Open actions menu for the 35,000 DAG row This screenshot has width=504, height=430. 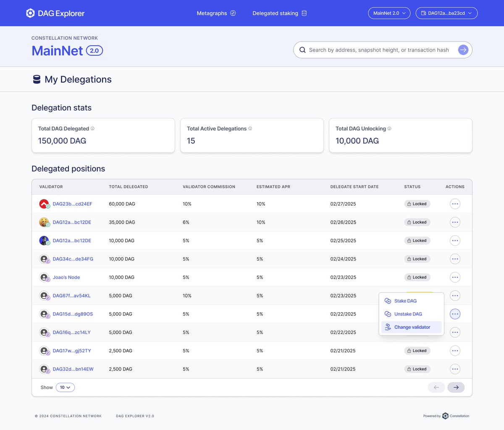pos(455,222)
